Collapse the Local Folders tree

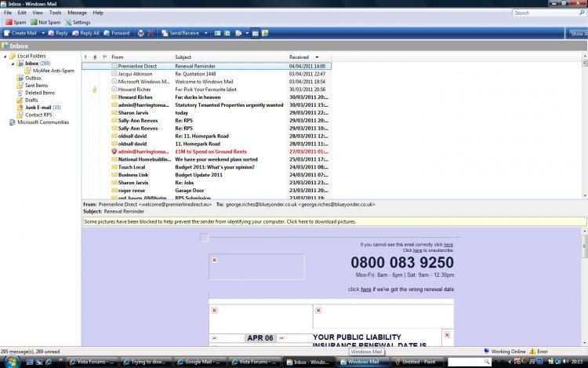click(5, 56)
